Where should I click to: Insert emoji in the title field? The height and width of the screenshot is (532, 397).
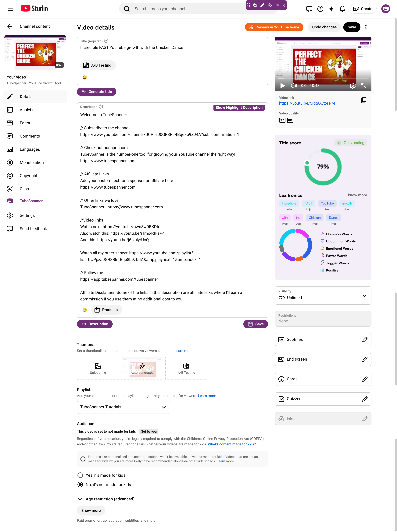(x=85, y=77)
